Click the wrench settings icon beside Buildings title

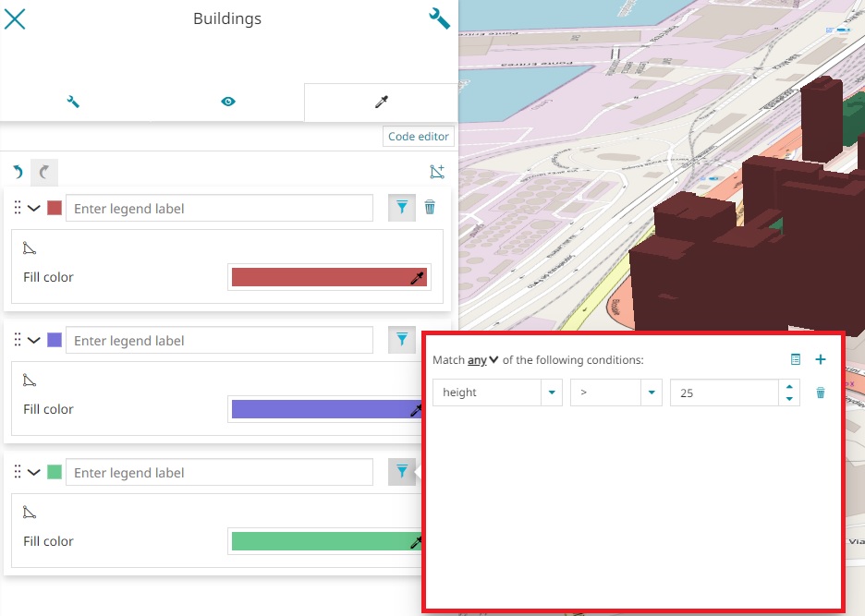pos(439,18)
